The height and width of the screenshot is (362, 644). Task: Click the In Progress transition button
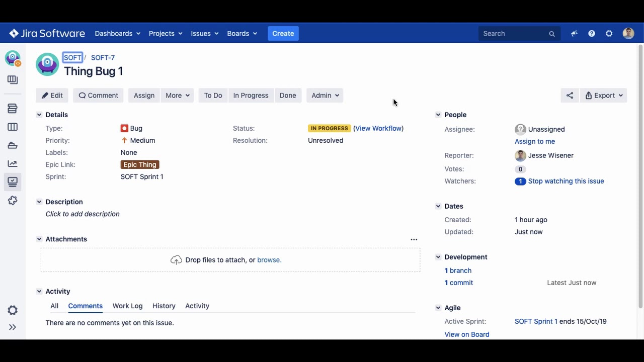click(x=251, y=96)
